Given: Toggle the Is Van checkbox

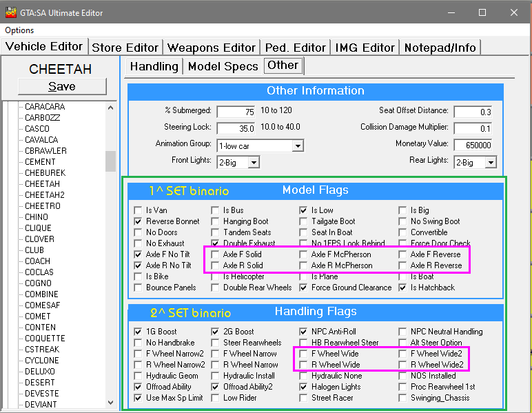Looking at the screenshot, I should pos(138,210).
